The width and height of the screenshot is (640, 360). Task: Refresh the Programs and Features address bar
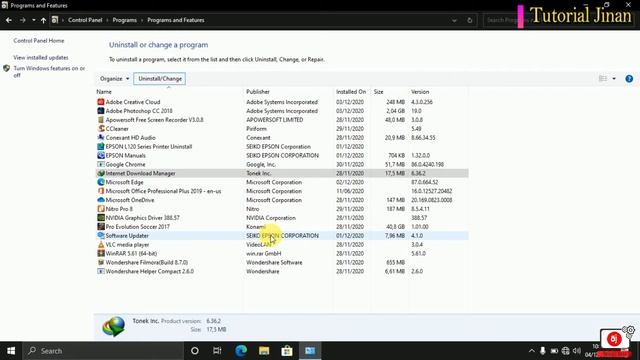[x=470, y=20]
